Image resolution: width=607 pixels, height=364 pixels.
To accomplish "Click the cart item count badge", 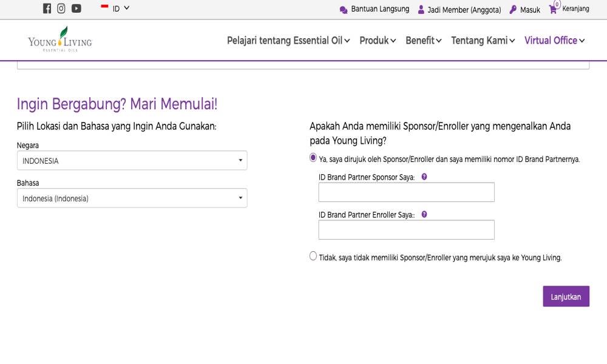I will click(557, 4).
